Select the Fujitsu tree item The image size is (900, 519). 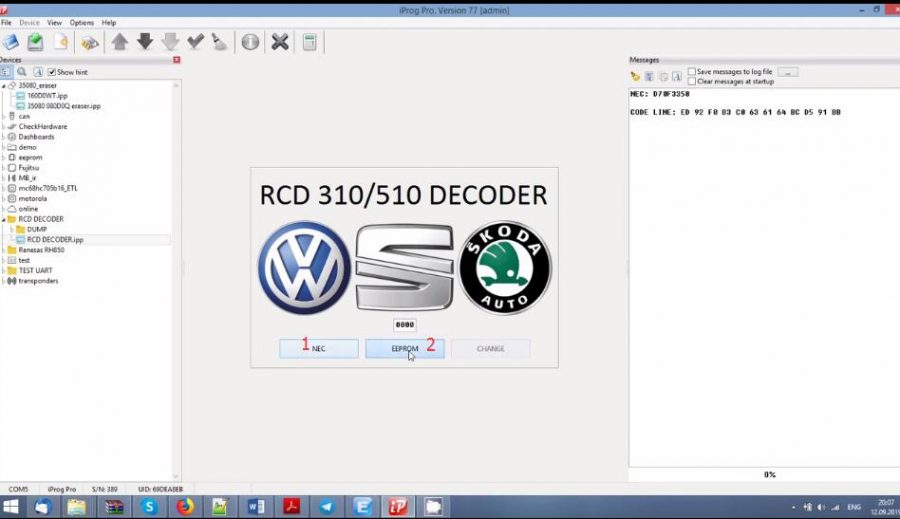29,168
